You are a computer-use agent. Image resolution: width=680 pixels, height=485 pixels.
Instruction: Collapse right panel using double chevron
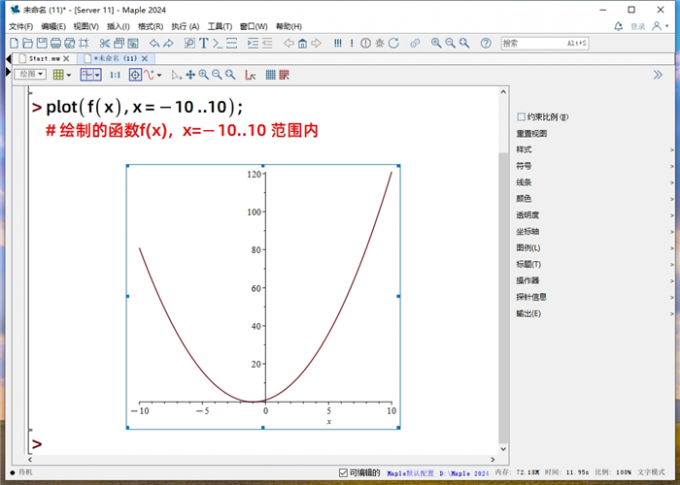pyautogui.click(x=657, y=74)
